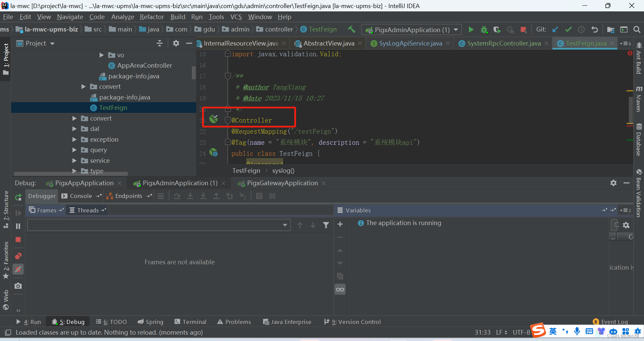Open the Event Log
The image size is (644, 341).
(610, 322)
